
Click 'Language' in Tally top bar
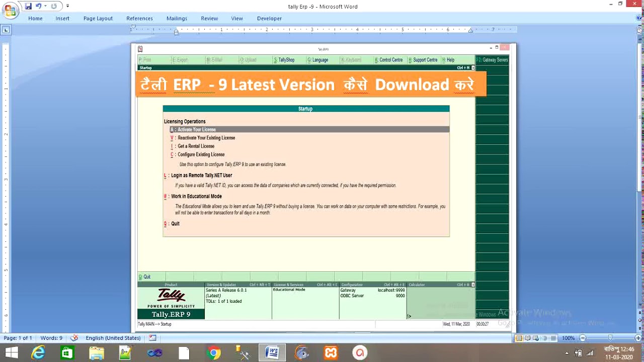pos(320,60)
